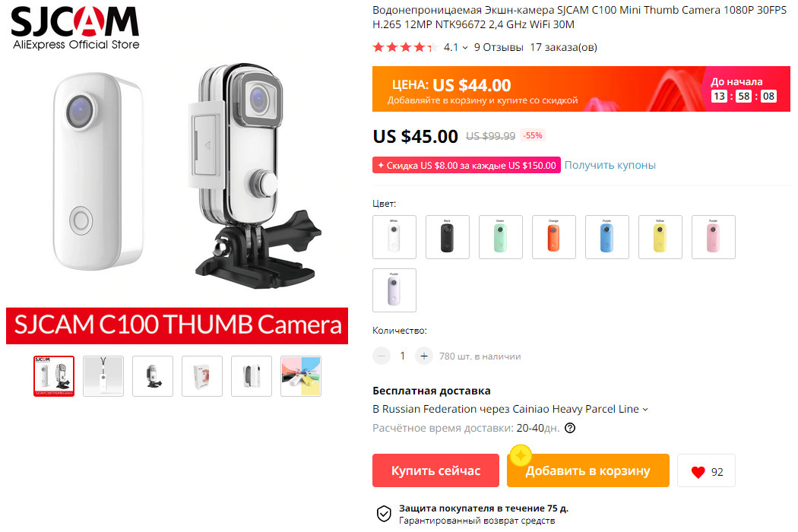Click the star rating icons
This screenshot has width=798, height=532.
point(405,47)
